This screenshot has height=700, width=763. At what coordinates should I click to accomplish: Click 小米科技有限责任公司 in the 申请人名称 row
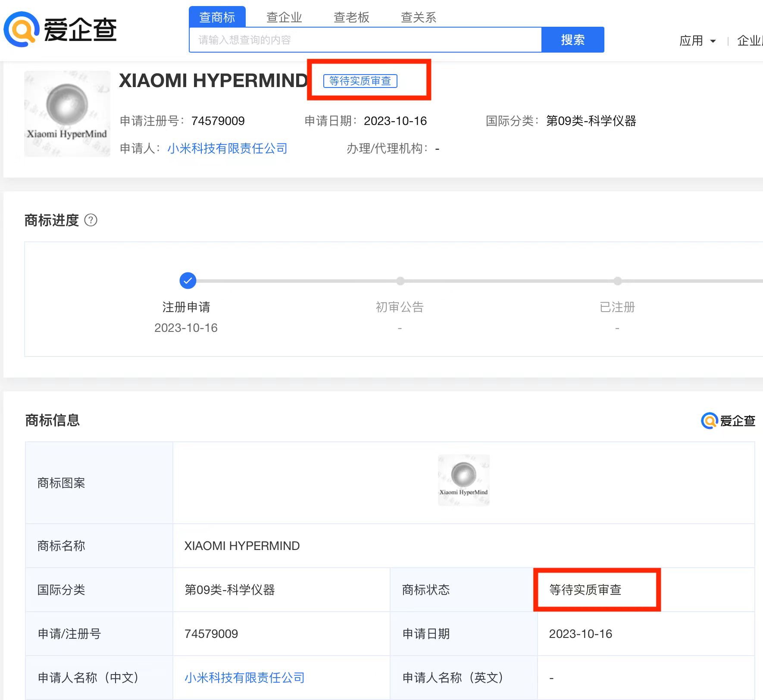tap(244, 677)
